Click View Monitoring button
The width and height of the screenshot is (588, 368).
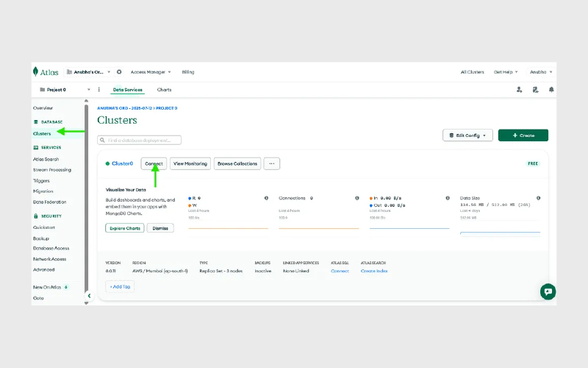pyautogui.click(x=190, y=163)
